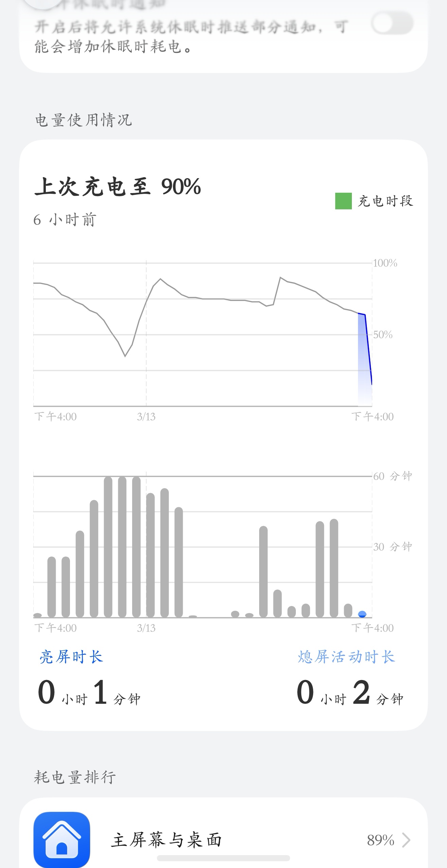Tap the green 充电时段 legend square
This screenshot has width=447, height=868.
tap(343, 201)
